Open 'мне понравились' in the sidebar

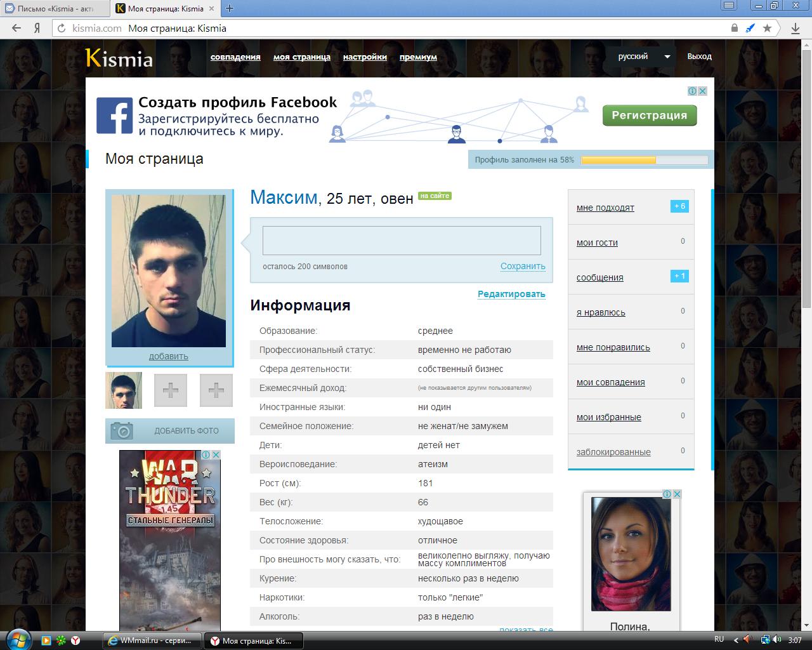(x=613, y=347)
